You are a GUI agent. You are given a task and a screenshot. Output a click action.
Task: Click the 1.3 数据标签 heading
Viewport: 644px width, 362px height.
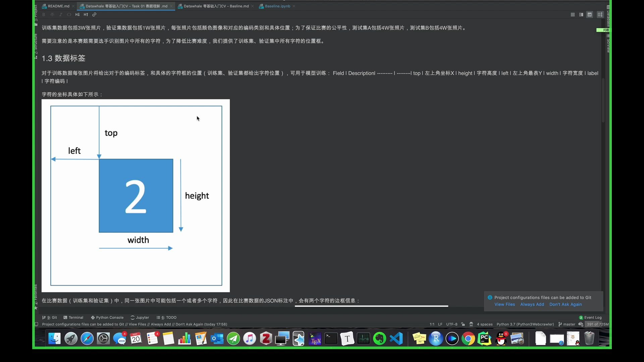point(63,58)
